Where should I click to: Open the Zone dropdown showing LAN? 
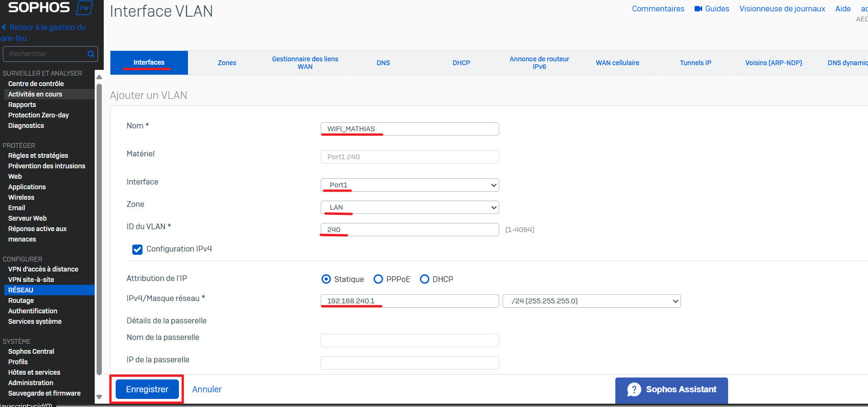[x=410, y=207]
